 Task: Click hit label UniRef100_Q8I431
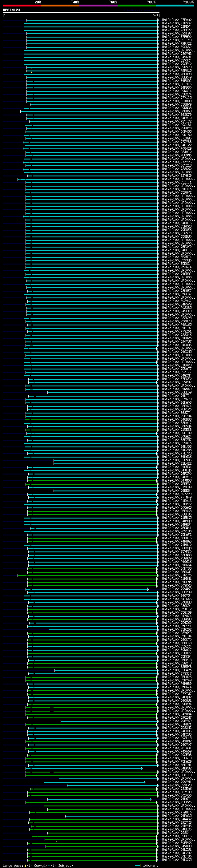click(x=176, y=748)
